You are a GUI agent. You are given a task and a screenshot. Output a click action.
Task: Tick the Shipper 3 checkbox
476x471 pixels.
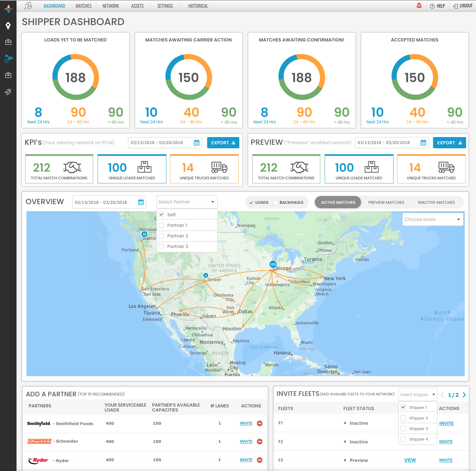[403, 428]
